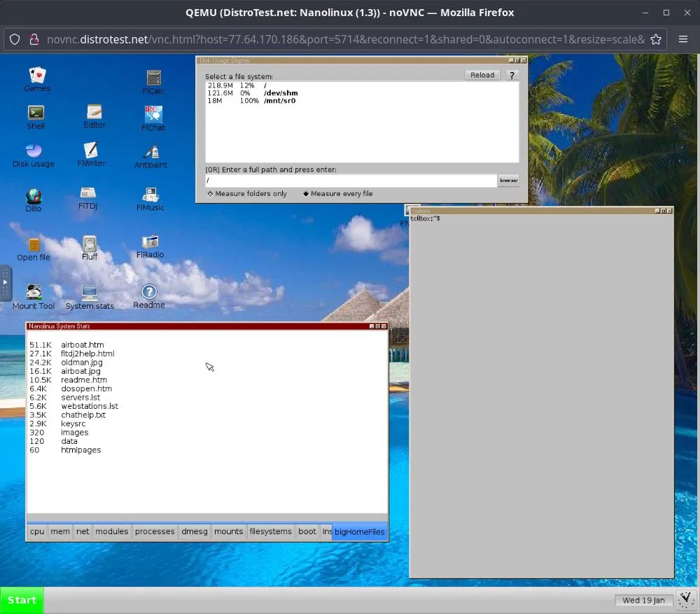700x614 pixels.
Task: Open the FlChat IRC client
Action: click(152, 113)
